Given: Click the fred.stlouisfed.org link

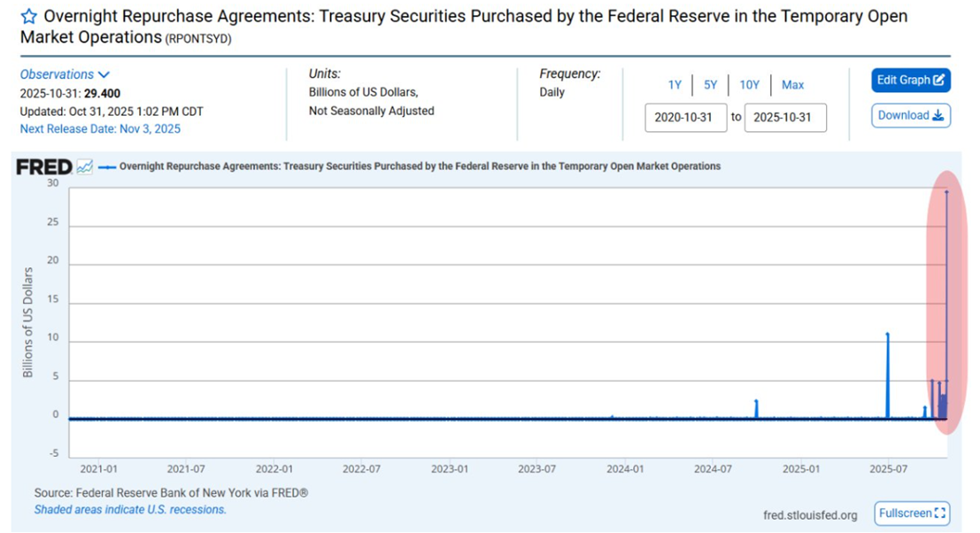Looking at the screenshot, I should tap(809, 515).
